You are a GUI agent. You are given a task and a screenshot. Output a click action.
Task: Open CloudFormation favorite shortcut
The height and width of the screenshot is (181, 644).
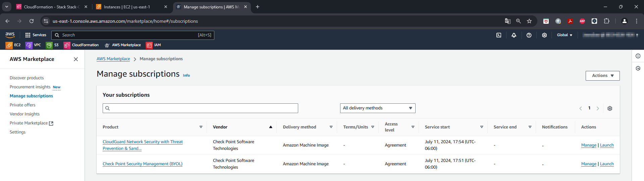(x=81, y=45)
